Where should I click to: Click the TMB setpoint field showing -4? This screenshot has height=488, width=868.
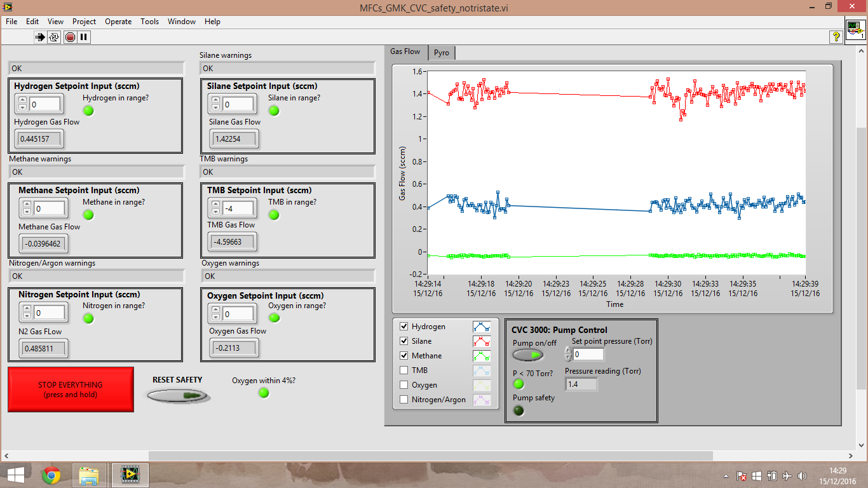point(238,208)
